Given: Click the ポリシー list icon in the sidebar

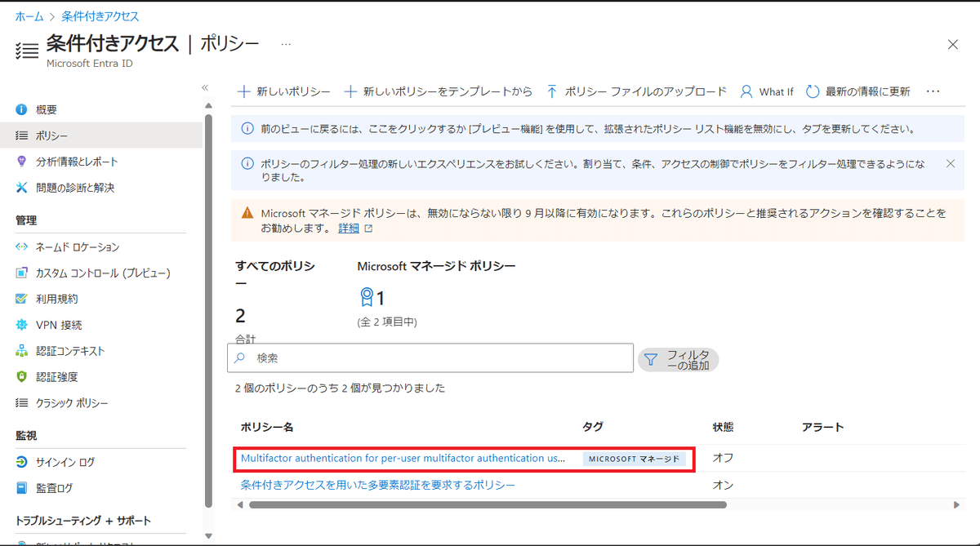Looking at the screenshot, I should click(x=22, y=135).
